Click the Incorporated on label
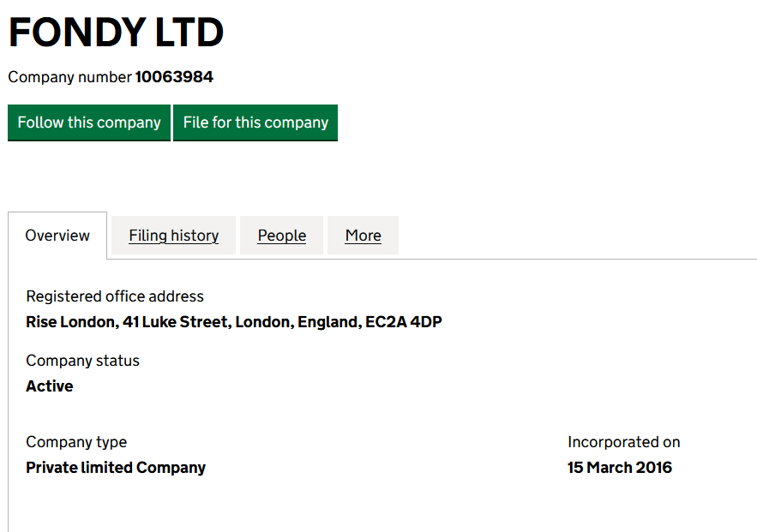The height and width of the screenshot is (532, 757). 623,442
